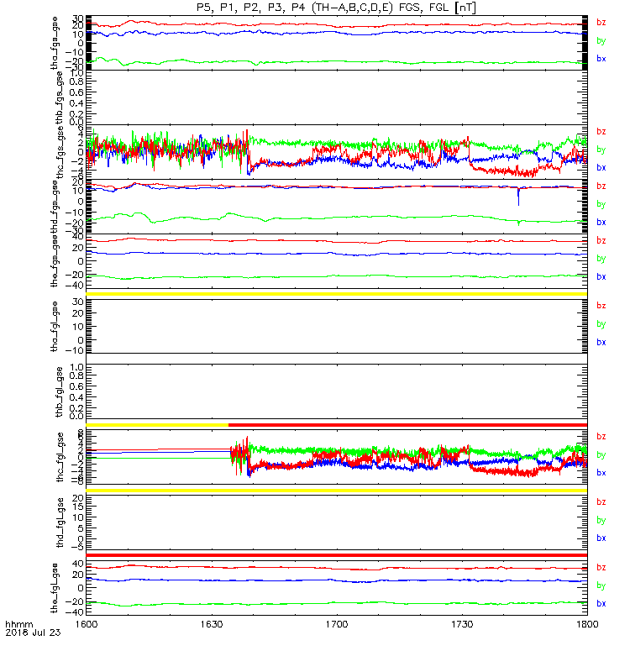Click the 1800 time tick label
Viewport: 630px width, 672px height.
click(587, 624)
